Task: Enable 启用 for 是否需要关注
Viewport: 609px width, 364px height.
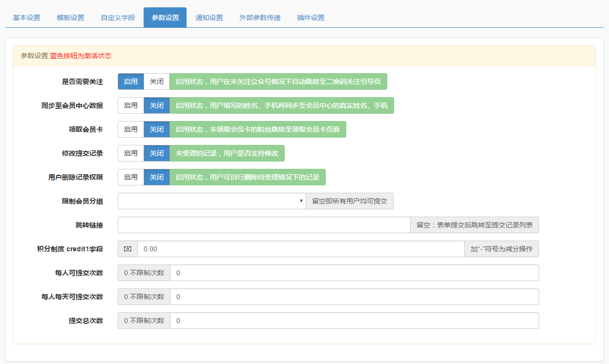Action: 131,81
